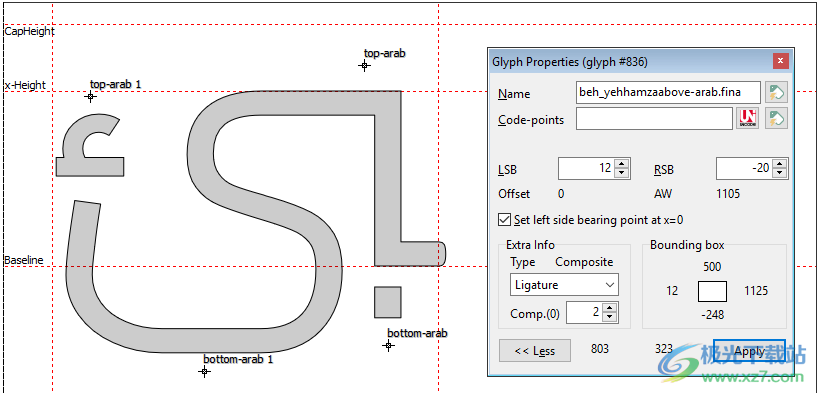Screen dimensions: 817x393
Task: Click the Baseline guideline label
Action: tap(24, 260)
